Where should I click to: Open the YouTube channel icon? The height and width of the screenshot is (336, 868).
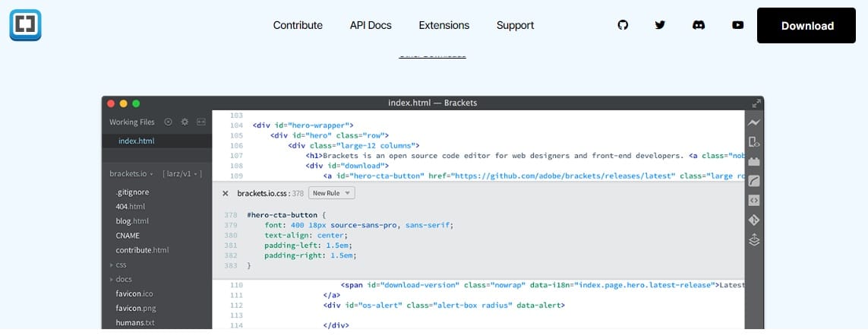(x=737, y=25)
